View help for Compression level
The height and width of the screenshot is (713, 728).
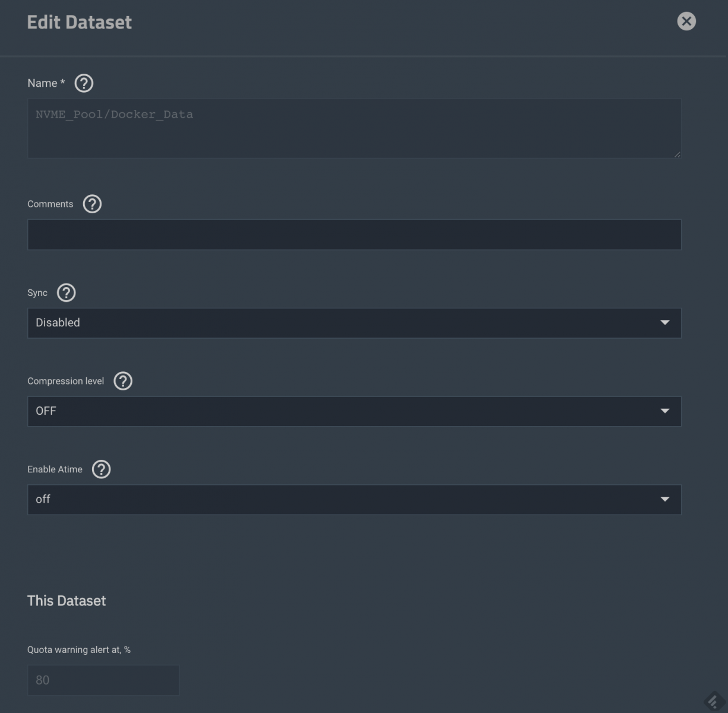(123, 381)
